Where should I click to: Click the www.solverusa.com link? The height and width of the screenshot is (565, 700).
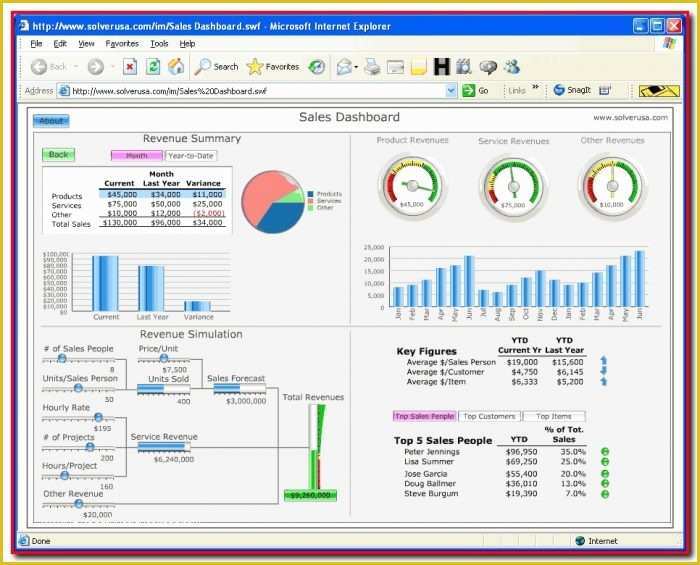[630, 117]
